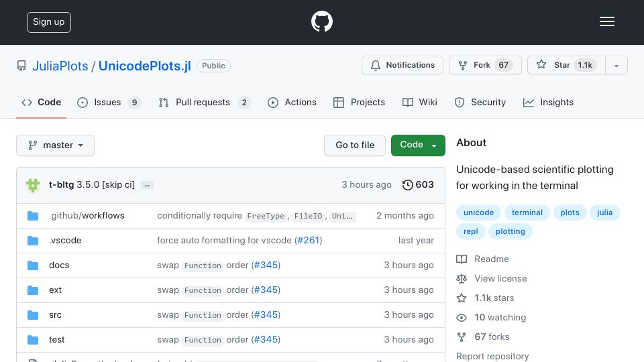Viewport: 644px width, 362px height.
Task: Click the folder icon for ext
Action: (x=33, y=290)
